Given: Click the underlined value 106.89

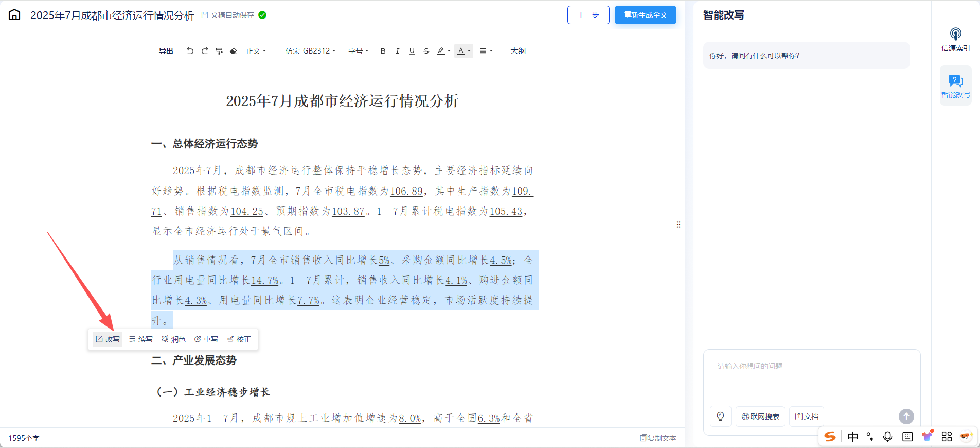Looking at the screenshot, I should tap(406, 191).
